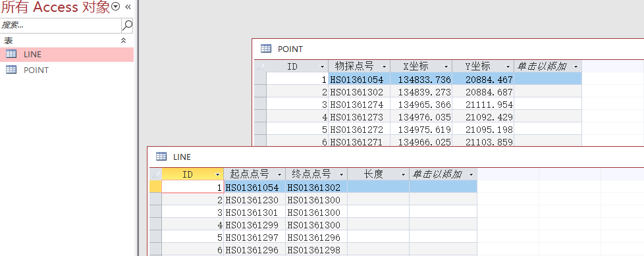The width and height of the screenshot is (644, 256).
Task: Collapse the 表 group with double arrow
Action: [123, 41]
